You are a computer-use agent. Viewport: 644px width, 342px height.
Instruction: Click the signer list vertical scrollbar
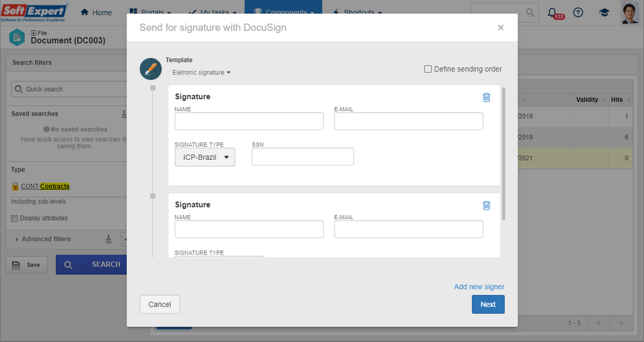pyautogui.click(x=504, y=154)
